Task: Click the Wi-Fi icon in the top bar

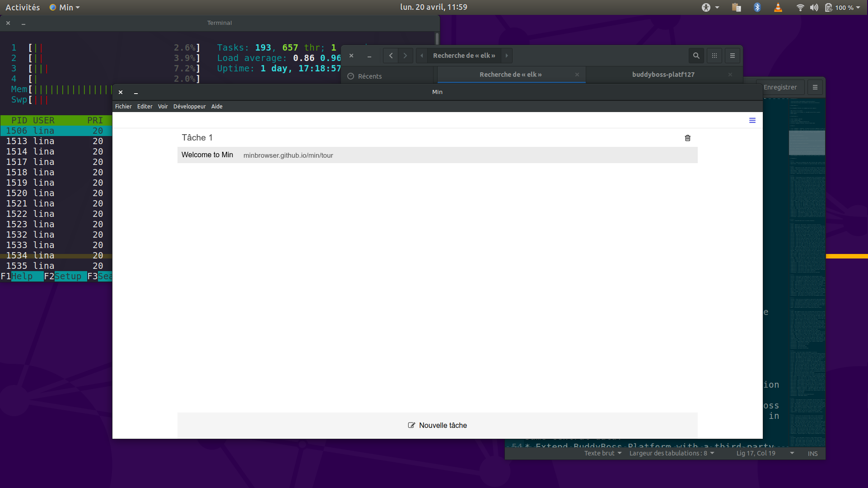Action: pos(799,7)
